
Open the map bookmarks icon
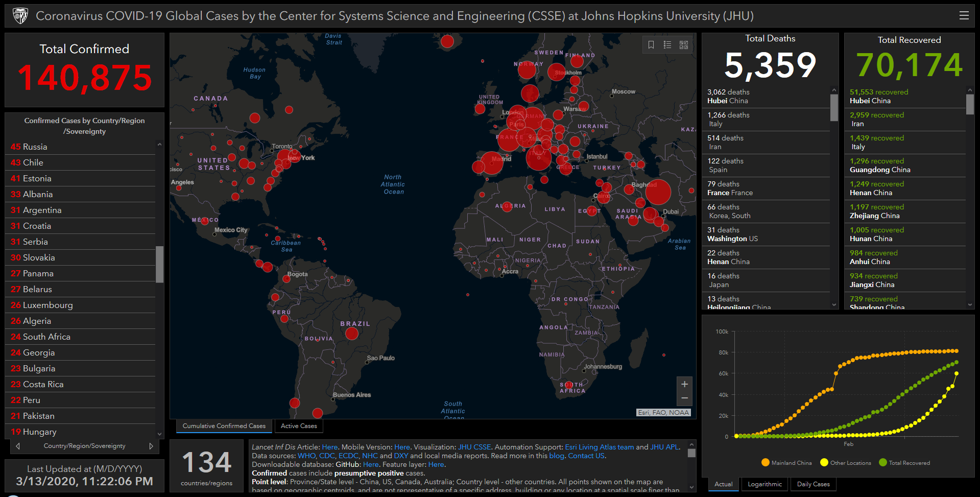pos(651,45)
